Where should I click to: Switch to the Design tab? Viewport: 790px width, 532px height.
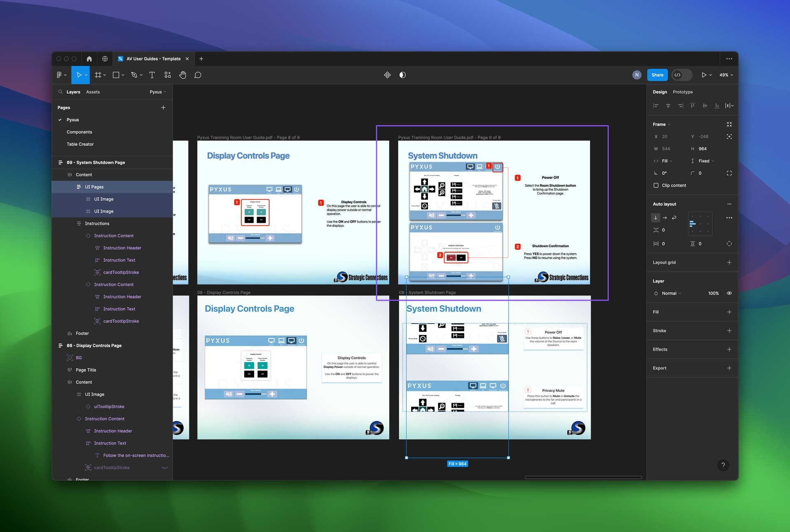660,92
